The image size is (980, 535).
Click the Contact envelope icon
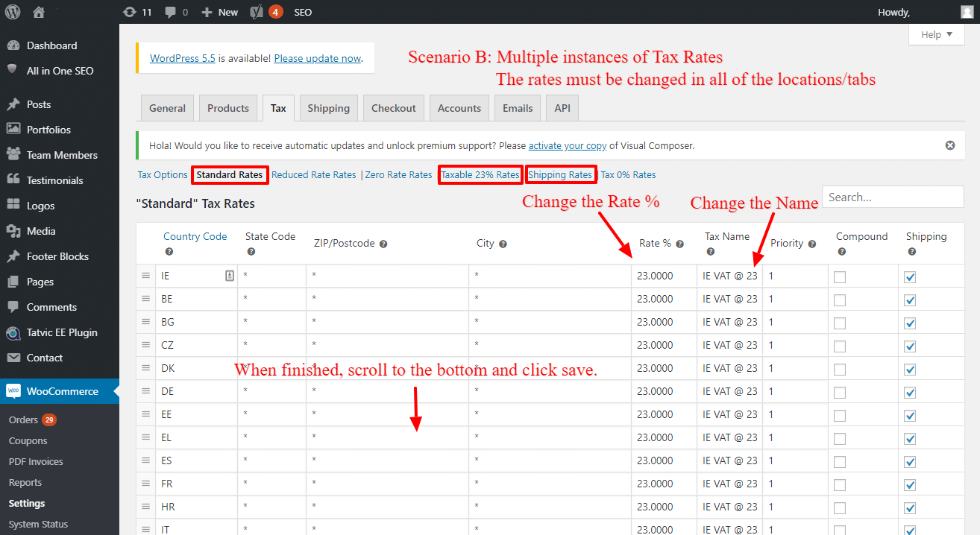point(13,358)
